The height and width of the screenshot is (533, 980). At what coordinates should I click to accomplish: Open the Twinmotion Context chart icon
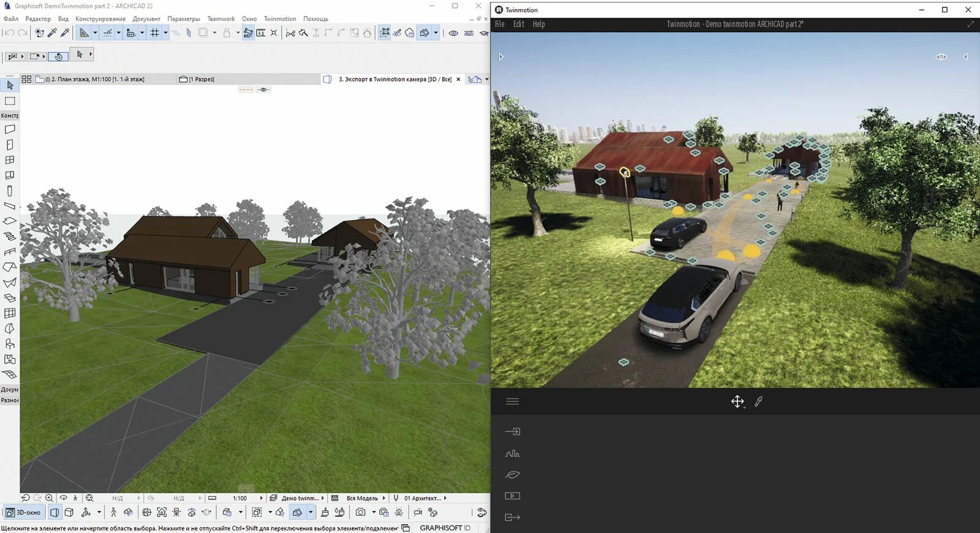coord(513,453)
